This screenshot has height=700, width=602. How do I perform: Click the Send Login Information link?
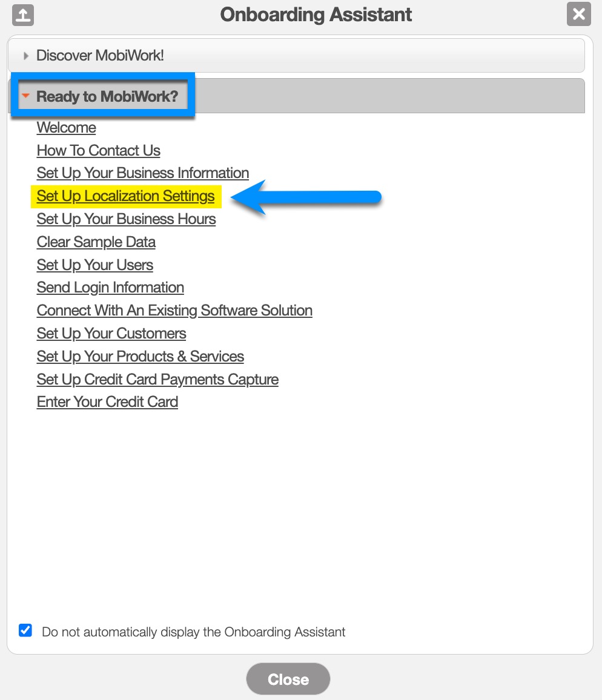[110, 288]
